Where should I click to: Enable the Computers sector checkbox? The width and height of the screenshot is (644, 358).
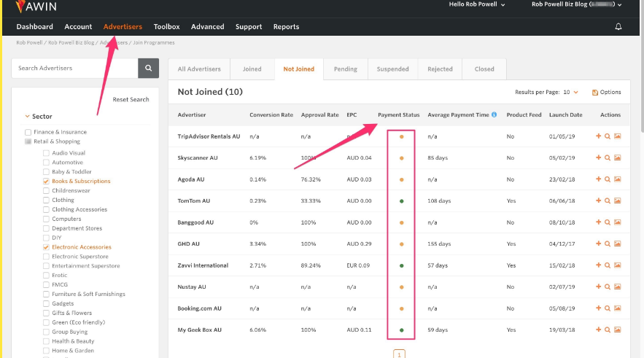click(x=47, y=219)
